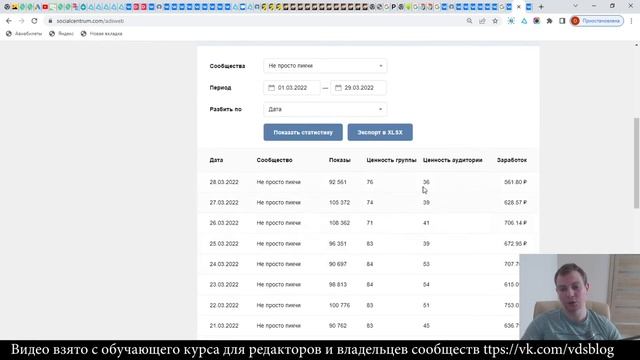Toggle the browser side panel icon

pos(562,21)
